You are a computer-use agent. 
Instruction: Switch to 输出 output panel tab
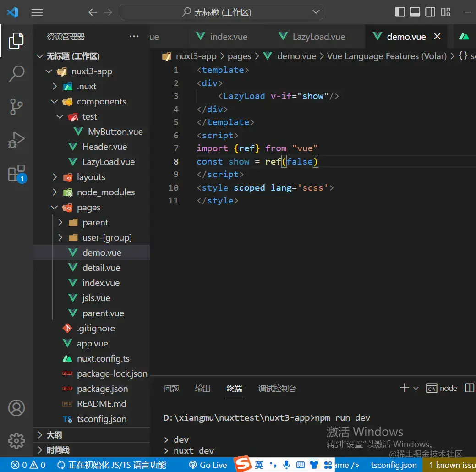tap(202, 389)
